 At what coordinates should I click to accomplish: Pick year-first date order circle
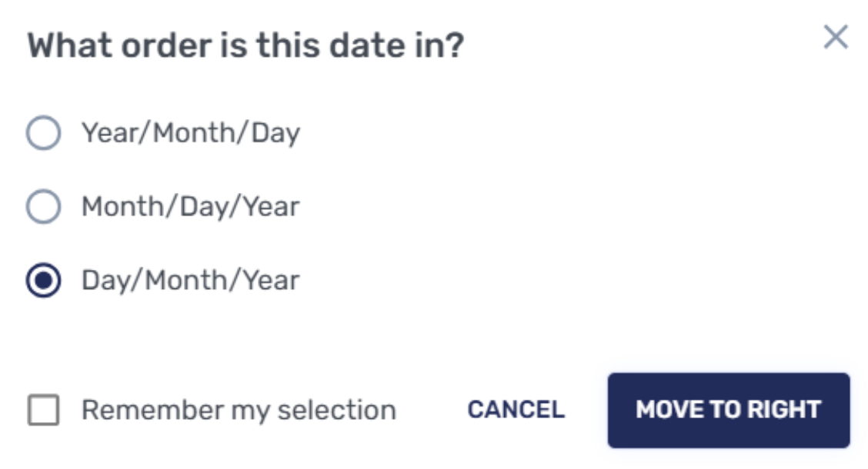pyautogui.click(x=43, y=134)
